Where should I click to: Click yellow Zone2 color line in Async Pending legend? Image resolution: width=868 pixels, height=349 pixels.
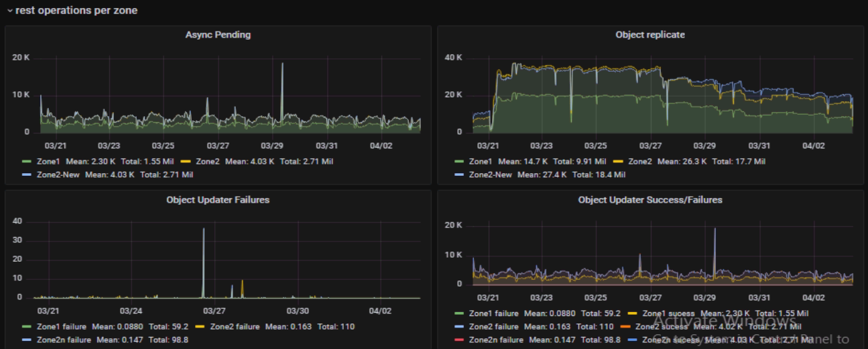[x=186, y=162]
